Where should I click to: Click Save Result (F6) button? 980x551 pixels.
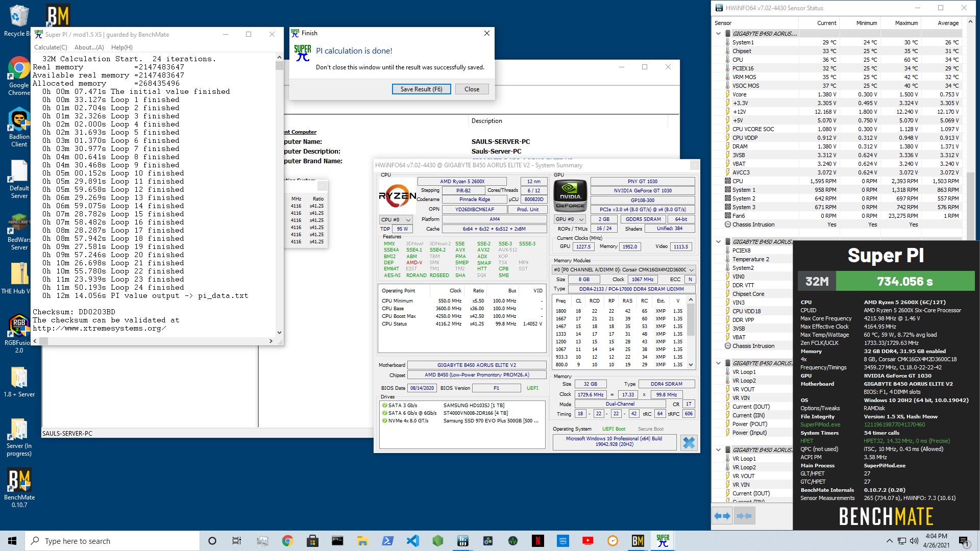pos(421,89)
